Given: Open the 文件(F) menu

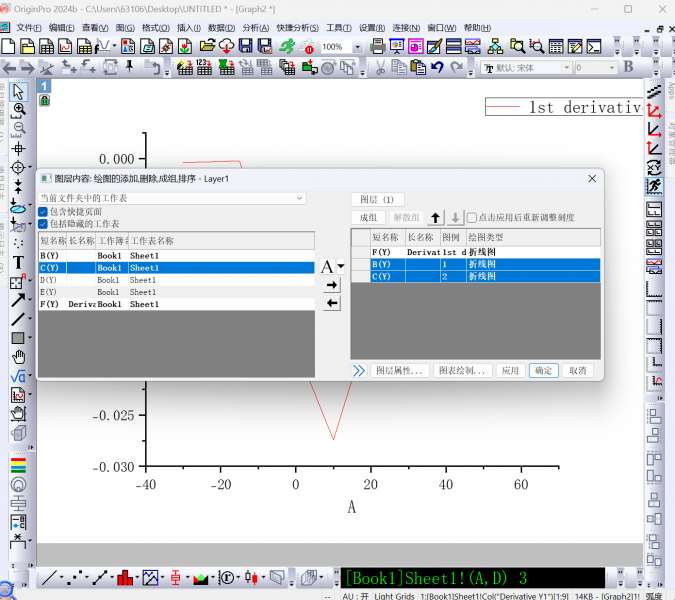Looking at the screenshot, I should pyautogui.click(x=28, y=28).
